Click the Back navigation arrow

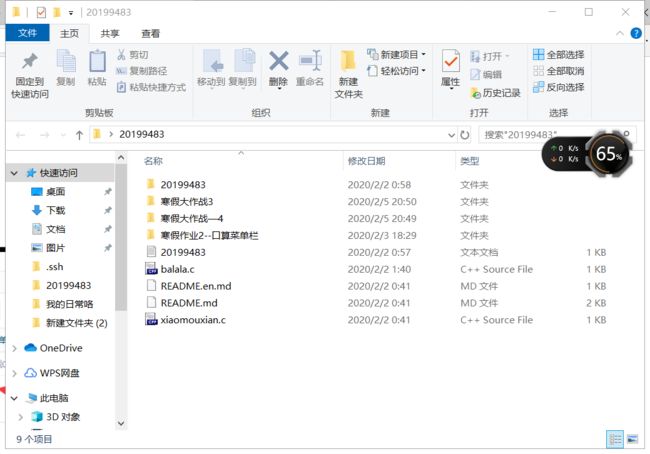20,135
